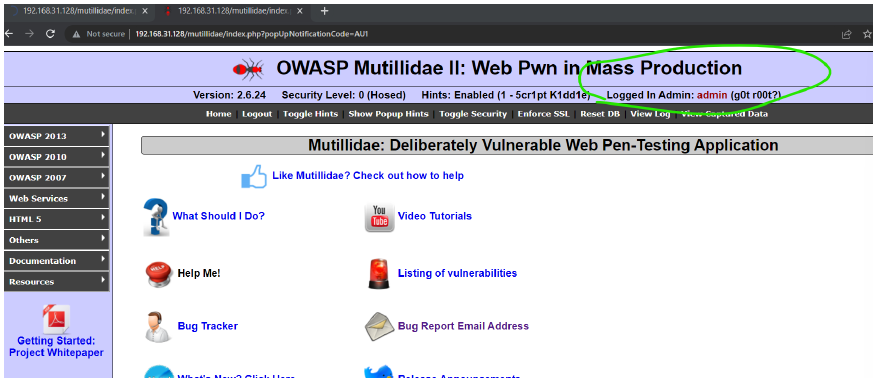This screenshot has width=877, height=382.
Task: Open What Should I Do? link
Action: coord(219,216)
